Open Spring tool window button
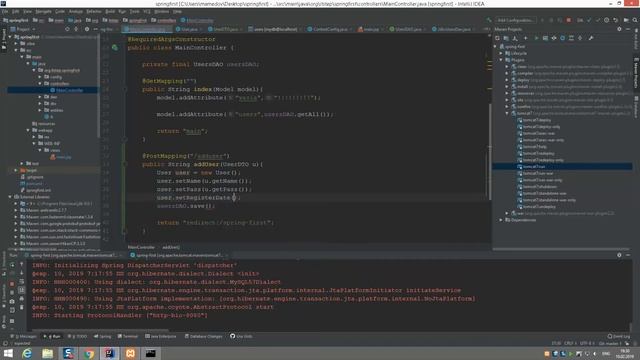 coord(102,336)
